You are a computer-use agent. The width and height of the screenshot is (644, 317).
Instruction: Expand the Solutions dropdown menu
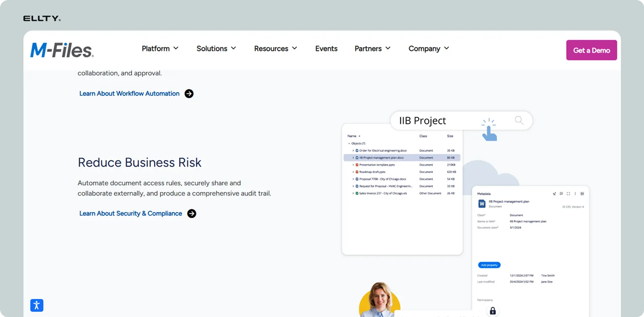[x=216, y=49]
